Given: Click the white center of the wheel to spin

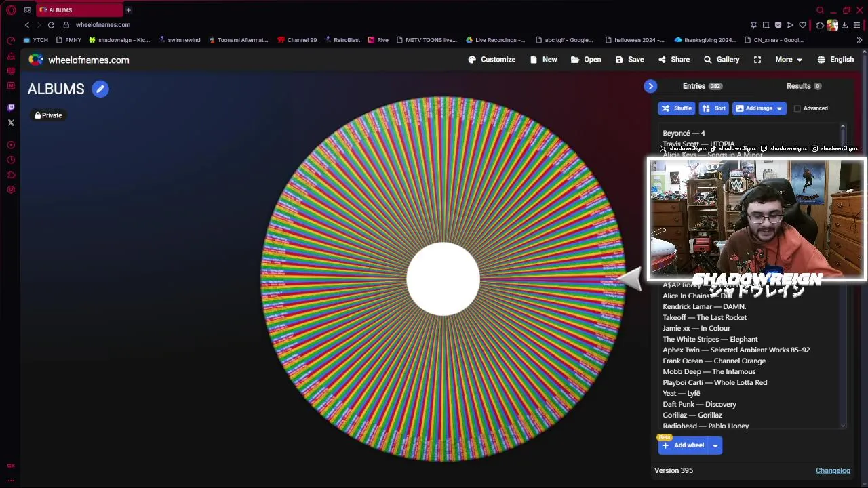Looking at the screenshot, I should point(443,279).
